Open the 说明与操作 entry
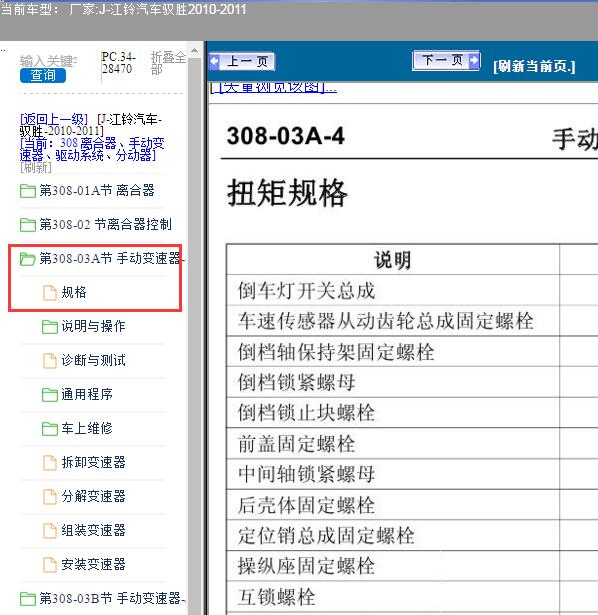598x615 pixels. pos(93,326)
